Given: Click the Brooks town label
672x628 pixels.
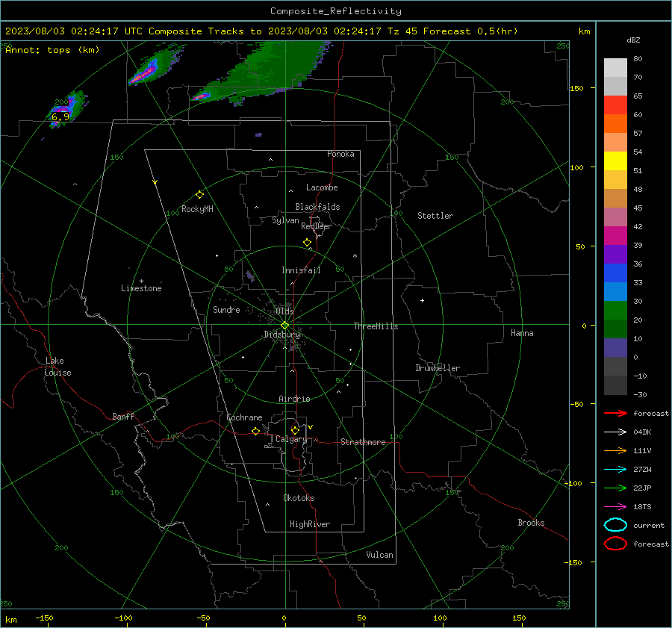Looking at the screenshot, I should pos(531,523).
